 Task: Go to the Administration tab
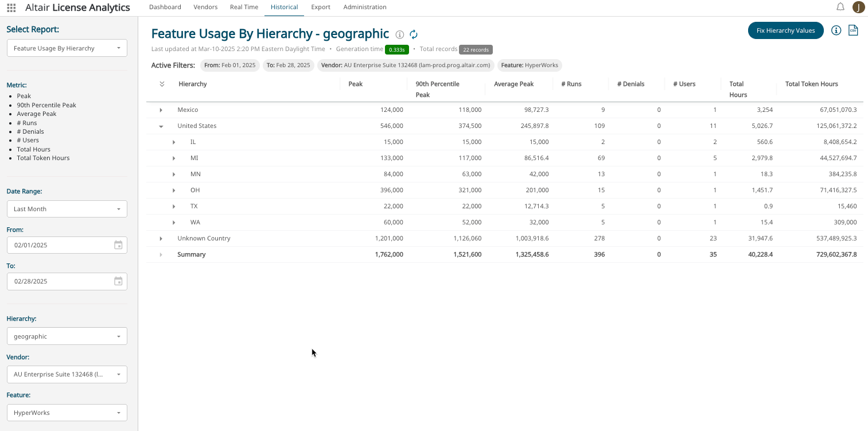pos(364,7)
